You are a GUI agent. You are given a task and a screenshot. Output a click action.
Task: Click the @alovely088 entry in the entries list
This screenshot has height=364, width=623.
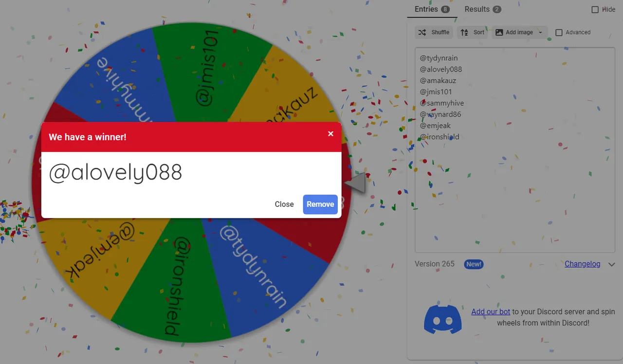pyautogui.click(x=440, y=69)
